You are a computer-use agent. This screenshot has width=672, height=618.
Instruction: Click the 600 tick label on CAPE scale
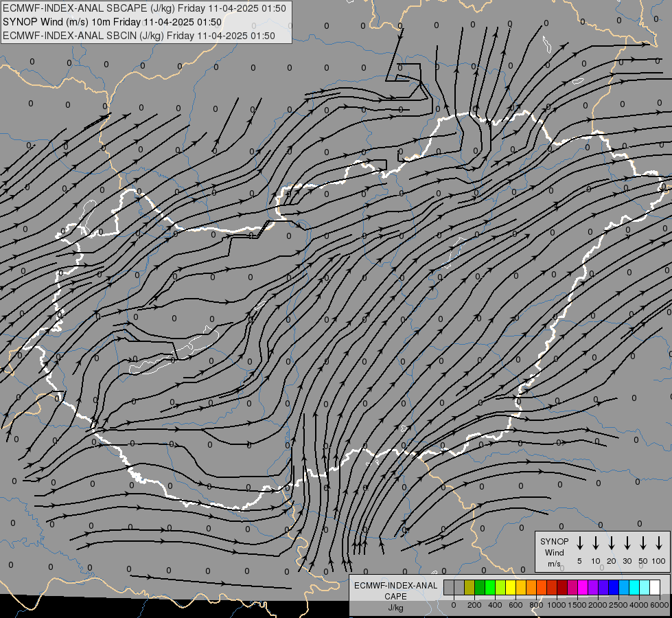(515, 605)
